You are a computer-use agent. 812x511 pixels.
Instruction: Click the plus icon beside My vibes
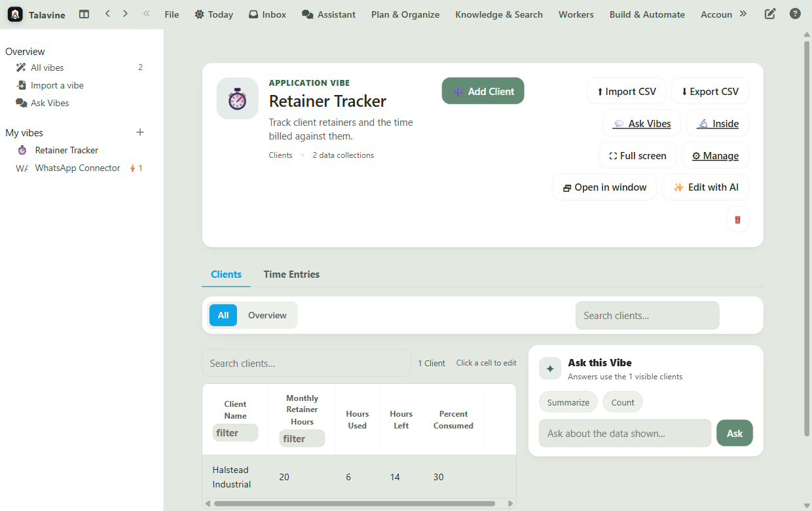click(139, 132)
